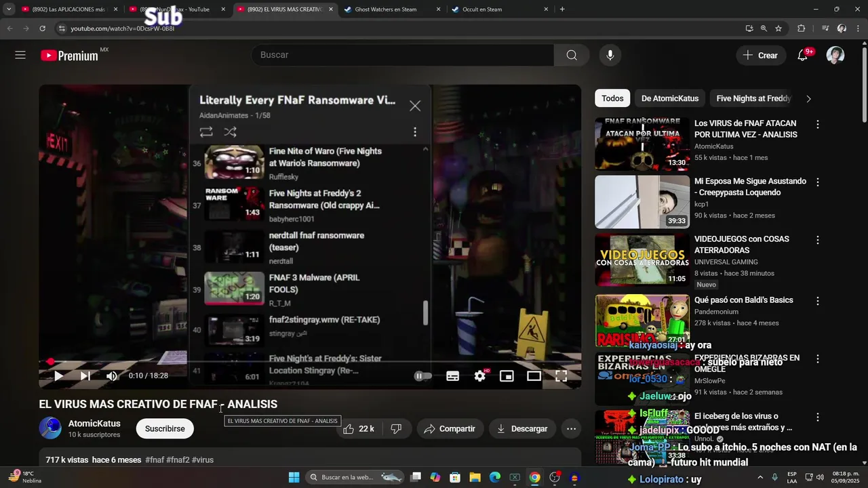
Task: Open Windows Start button
Action: [x=294, y=477]
